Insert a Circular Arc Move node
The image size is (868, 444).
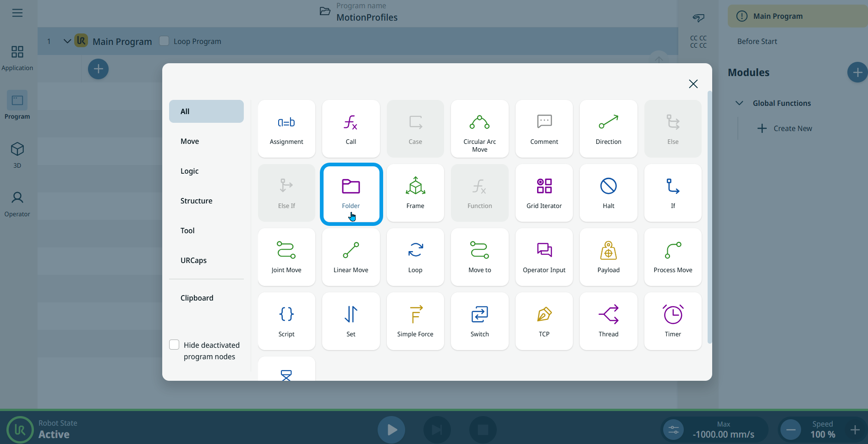point(479,129)
